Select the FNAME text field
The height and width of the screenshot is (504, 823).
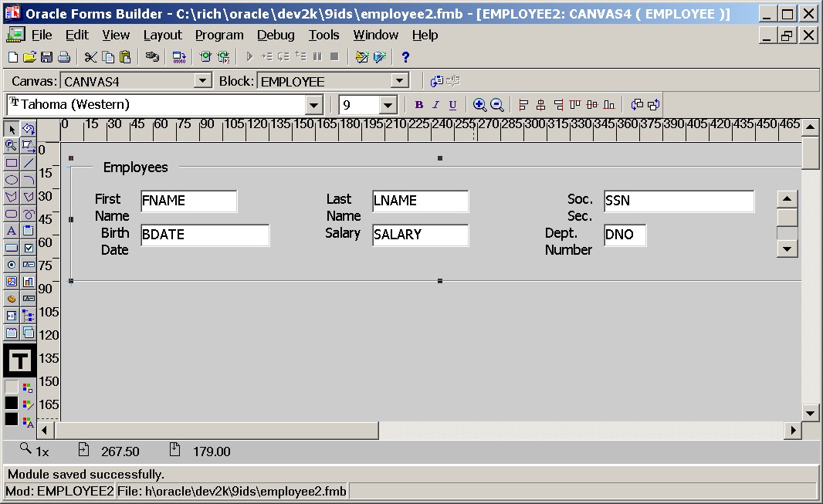pyautogui.click(x=189, y=201)
